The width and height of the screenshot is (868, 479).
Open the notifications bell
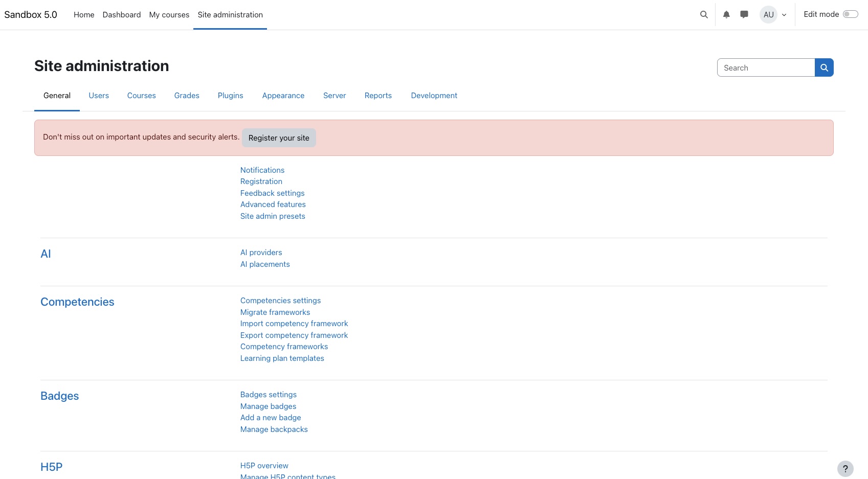click(x=726, y=14)
